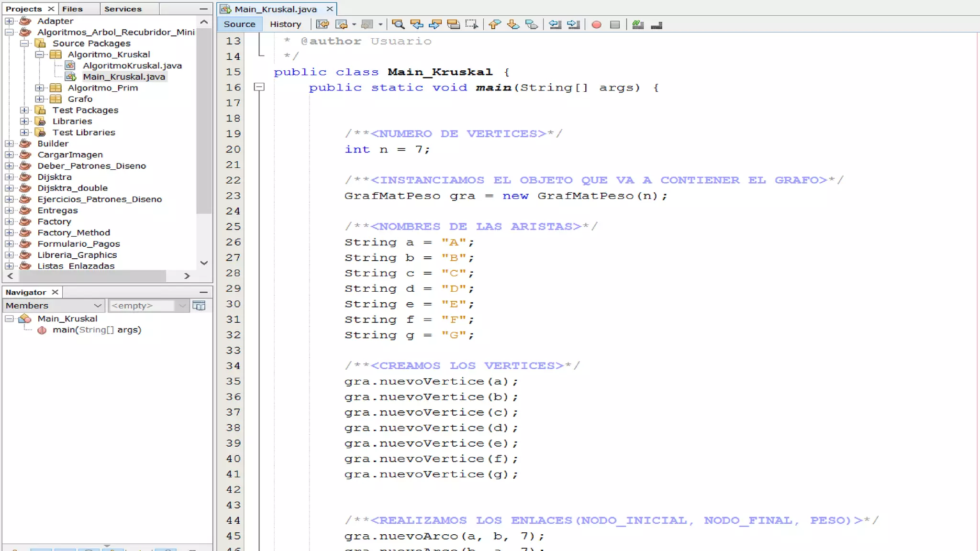This screenshot has height=551, width=980.
Task: Open AlgoritmoKruskal.java in project tree
Action: click(x=132, y=66)
